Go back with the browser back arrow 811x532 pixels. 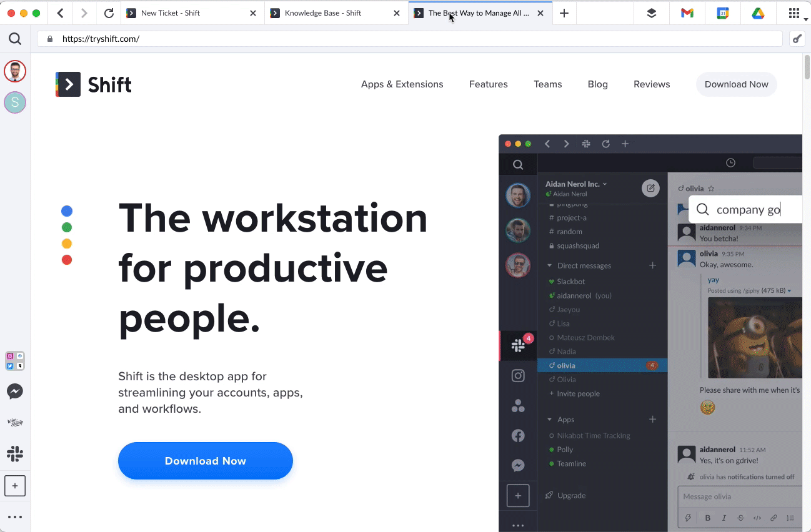tap(60, 13)
